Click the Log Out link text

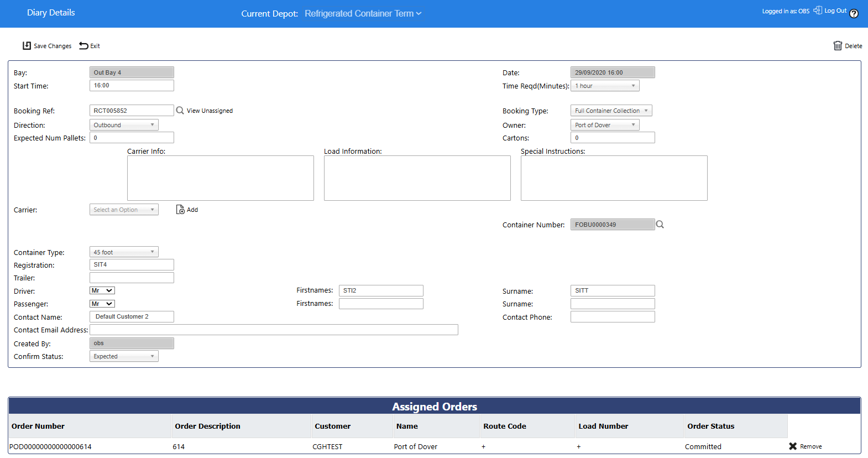click(x=835, y=11)
